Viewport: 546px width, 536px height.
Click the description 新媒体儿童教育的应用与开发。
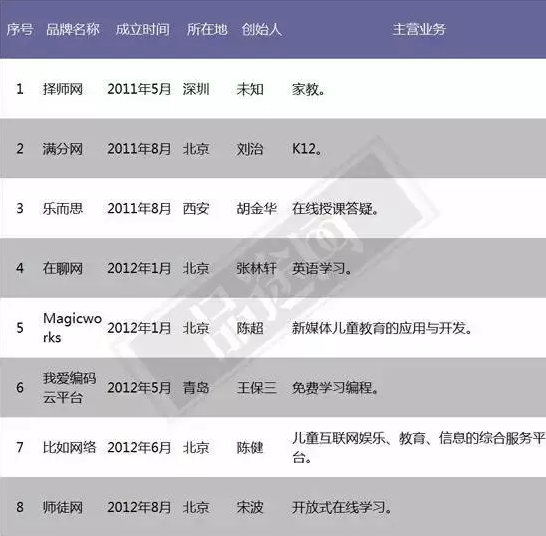pos(382,328)
